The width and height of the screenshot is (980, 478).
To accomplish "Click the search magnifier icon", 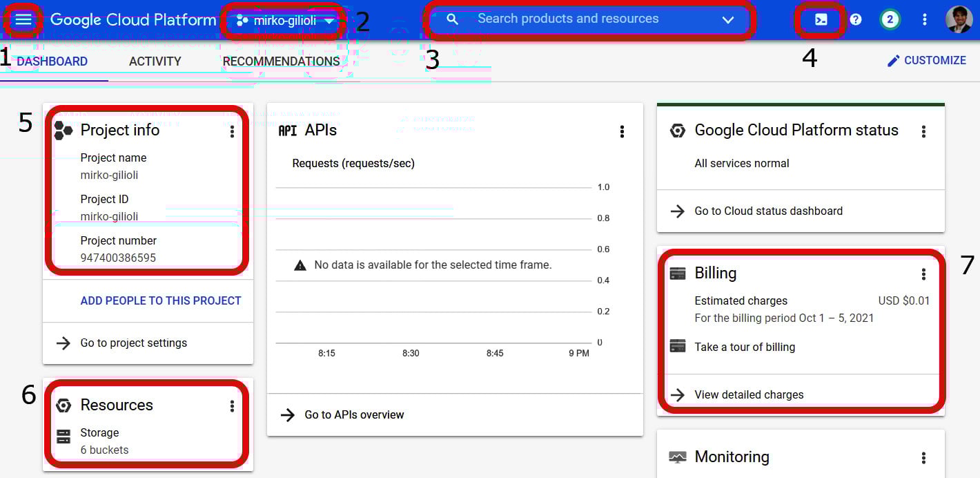I will pos(453,19).
